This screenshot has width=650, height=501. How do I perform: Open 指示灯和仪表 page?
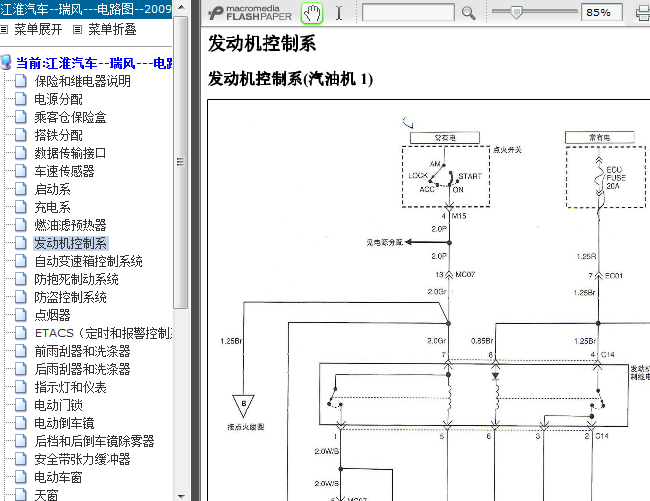(x=70, y=387)
